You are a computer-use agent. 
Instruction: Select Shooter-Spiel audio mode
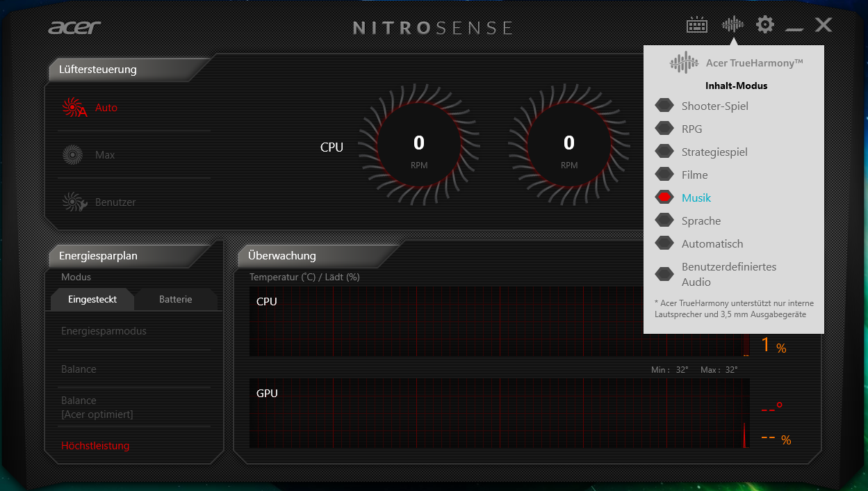pos(714,106)
